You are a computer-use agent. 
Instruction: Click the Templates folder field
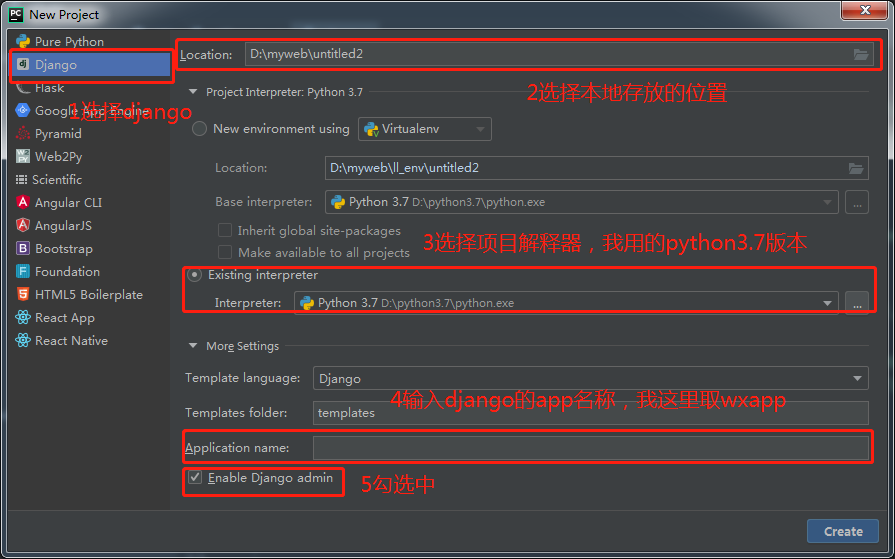click(x=591, y=413)
